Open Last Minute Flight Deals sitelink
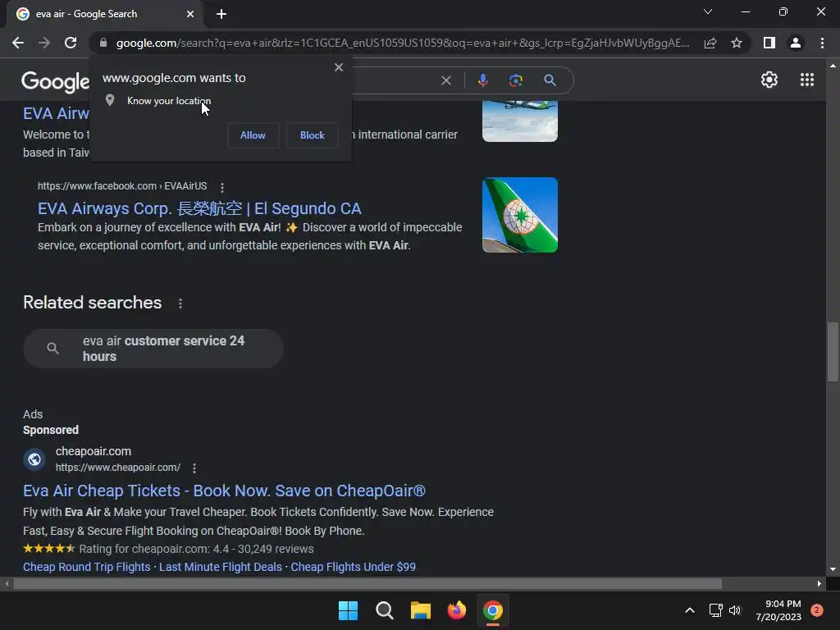The width and height of the screenshot is (840, 630). coord(220,567)
